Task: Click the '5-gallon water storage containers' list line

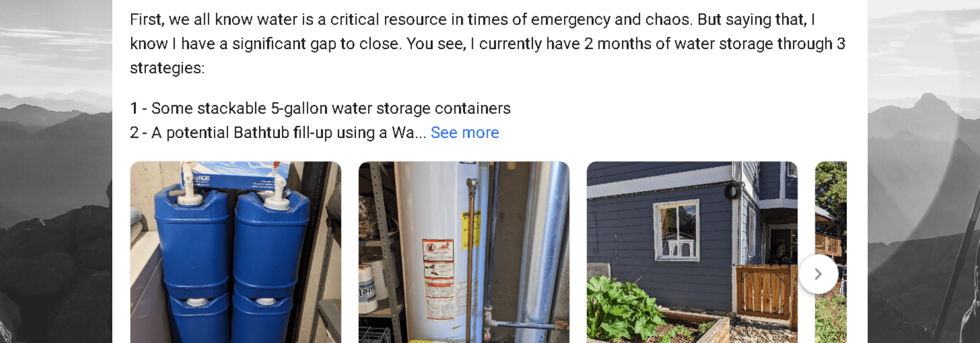Action: [320, 108]
